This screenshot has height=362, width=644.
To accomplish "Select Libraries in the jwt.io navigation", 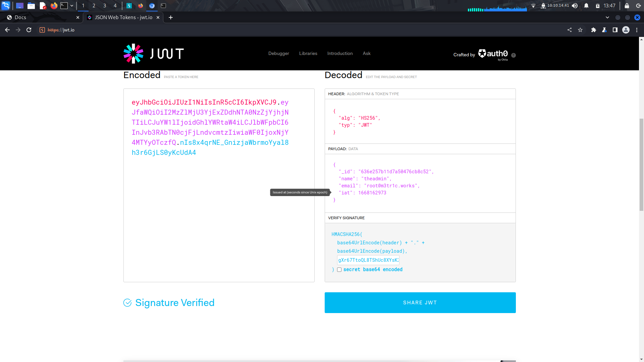I will pos(308,53).
